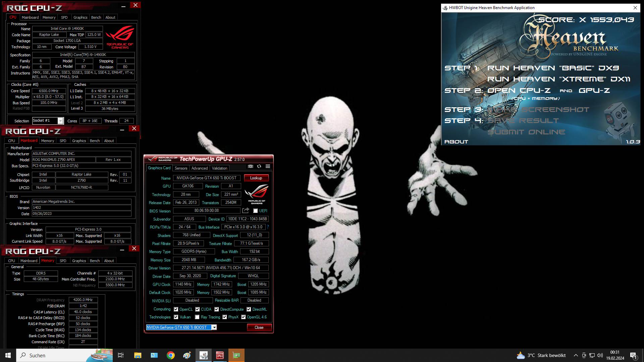Click the ROG logo in the CPU-Z CPU window
Screen dimensions: 644x362
(120, 38)
